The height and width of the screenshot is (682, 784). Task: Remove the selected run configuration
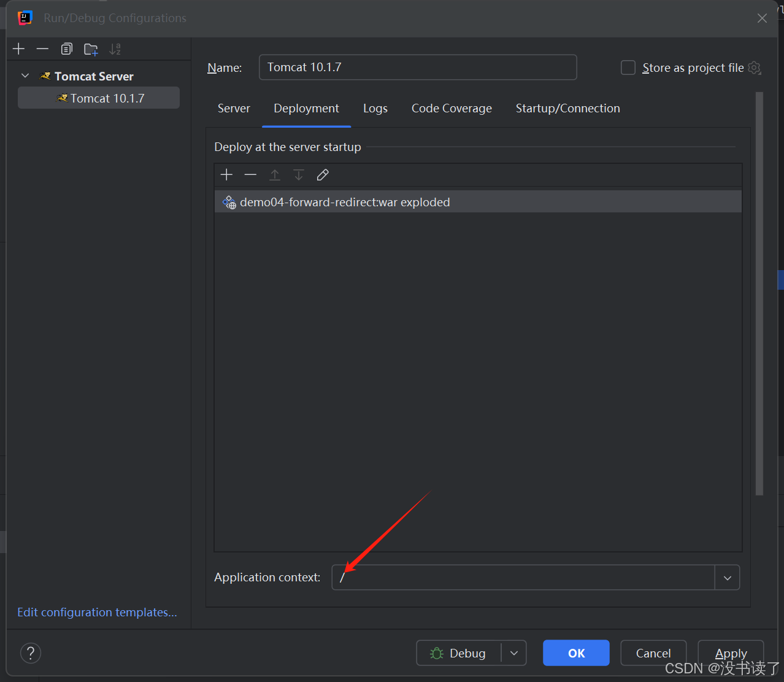click(42, 49)
